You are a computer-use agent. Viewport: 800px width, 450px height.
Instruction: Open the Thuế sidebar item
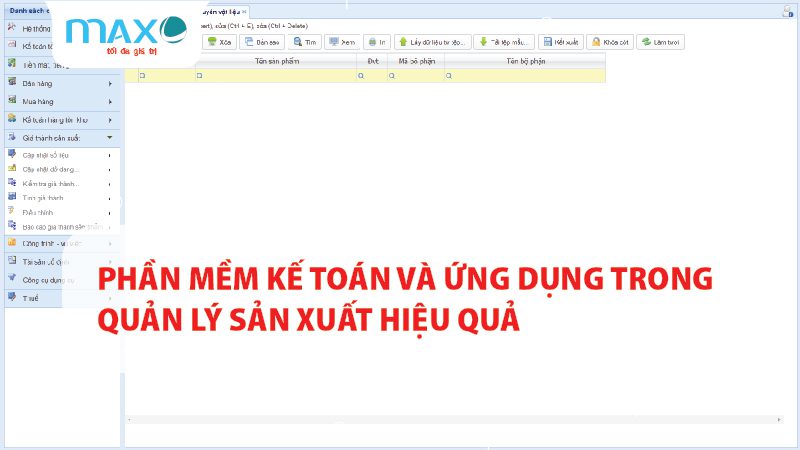tap(61, 298)
